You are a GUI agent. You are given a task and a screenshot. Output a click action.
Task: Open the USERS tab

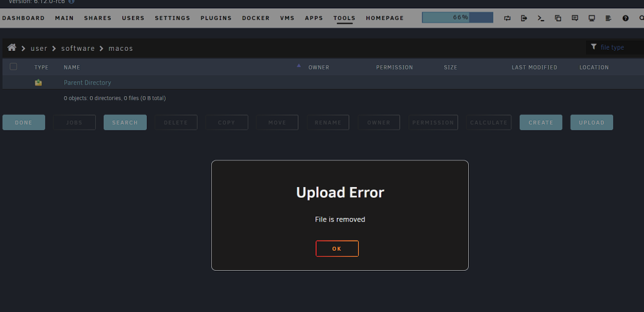(133, 18)
